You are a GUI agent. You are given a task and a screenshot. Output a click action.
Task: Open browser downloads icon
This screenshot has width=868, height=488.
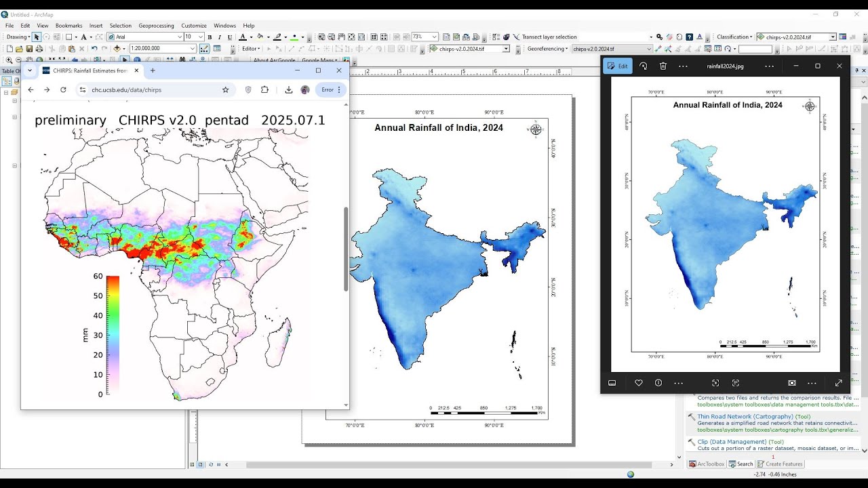coord(288,89)
